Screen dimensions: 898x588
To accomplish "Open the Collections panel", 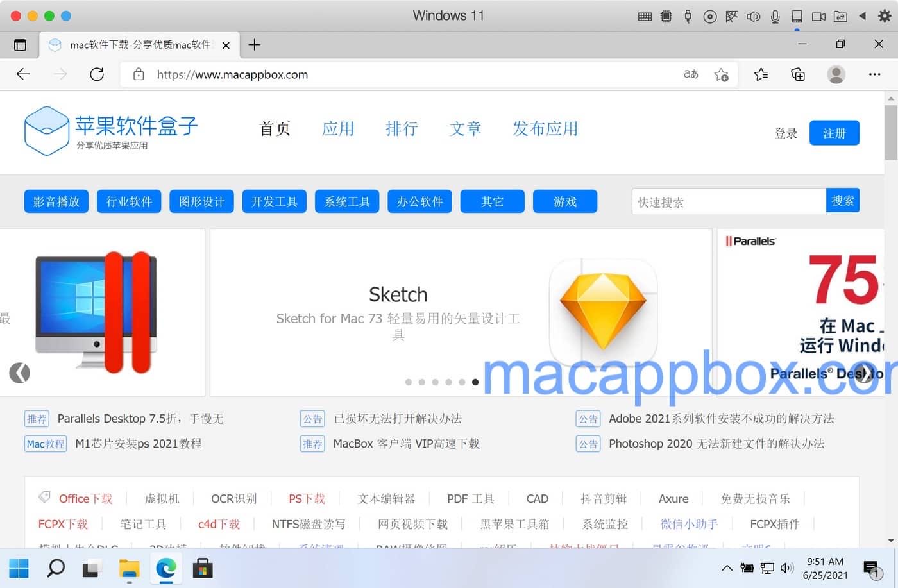I will tap(798, 74).
